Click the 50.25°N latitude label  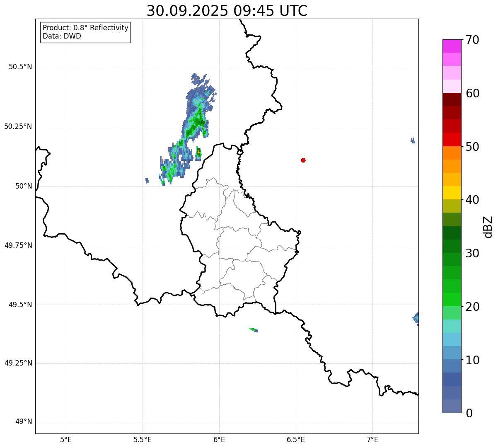(18, 126)
